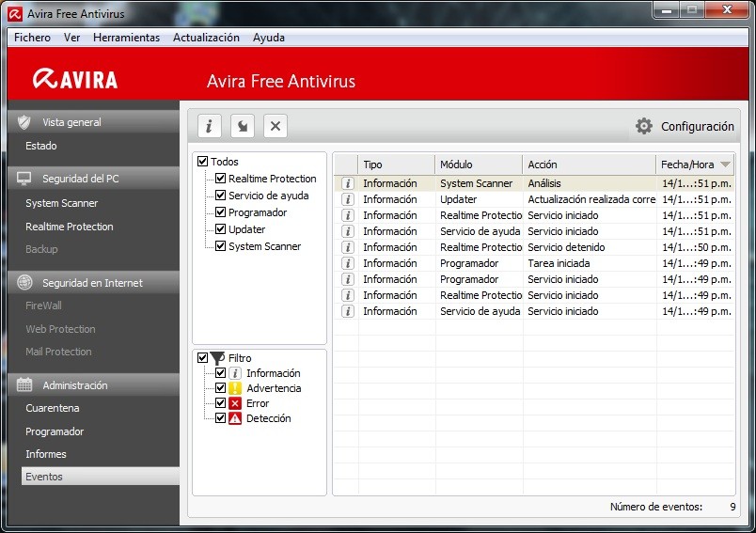
Task: Click the Administración calendar icon
Action: point(24,384)
